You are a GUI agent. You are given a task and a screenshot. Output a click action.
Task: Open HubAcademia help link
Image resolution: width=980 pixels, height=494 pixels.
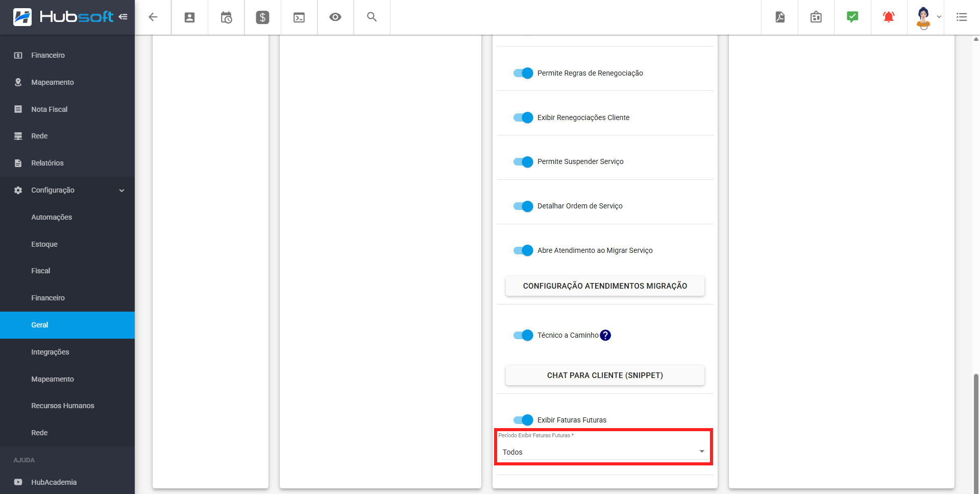(x=67, y=482)
